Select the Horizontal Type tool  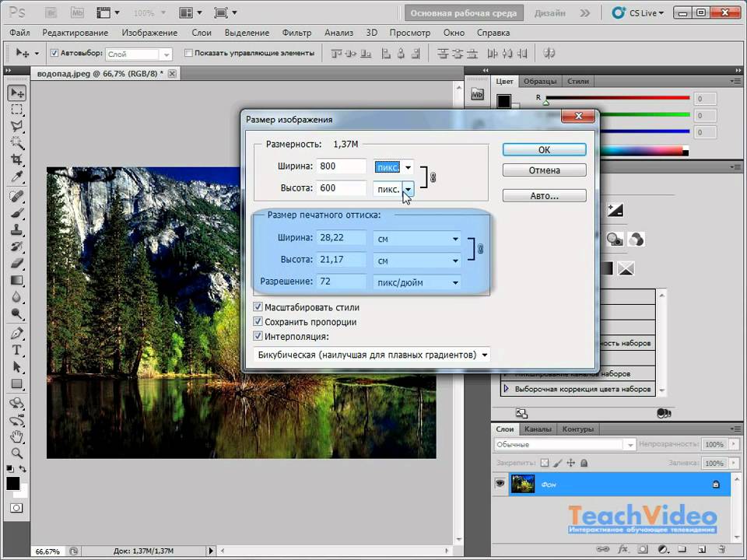tap(16, 350)
